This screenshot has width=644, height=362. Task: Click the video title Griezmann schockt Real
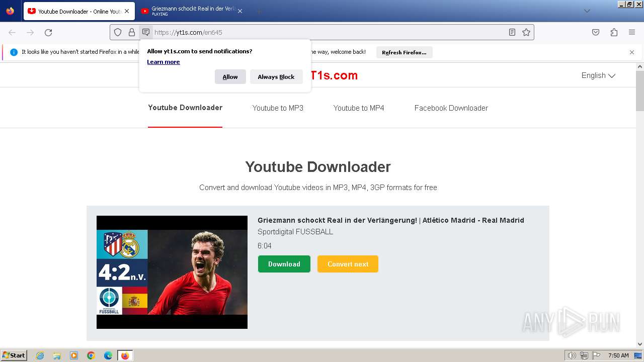[x=391, y=220]
